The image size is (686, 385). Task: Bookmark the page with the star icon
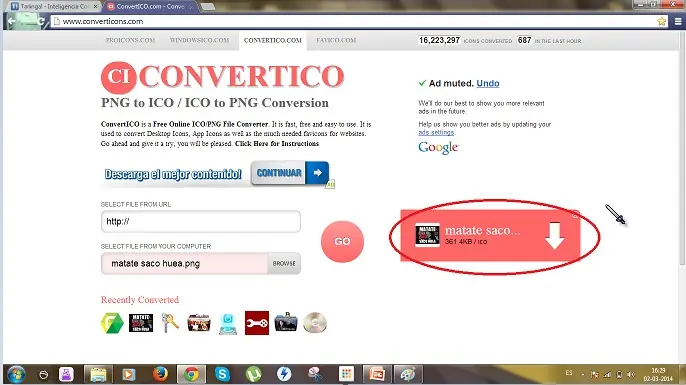[x=661, y=21]
